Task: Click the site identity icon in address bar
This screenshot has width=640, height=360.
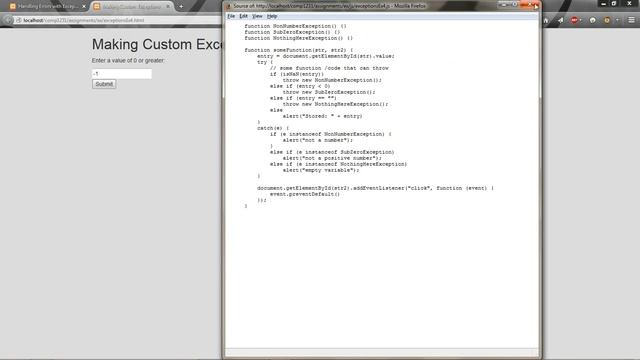Action: click(18, 20)
